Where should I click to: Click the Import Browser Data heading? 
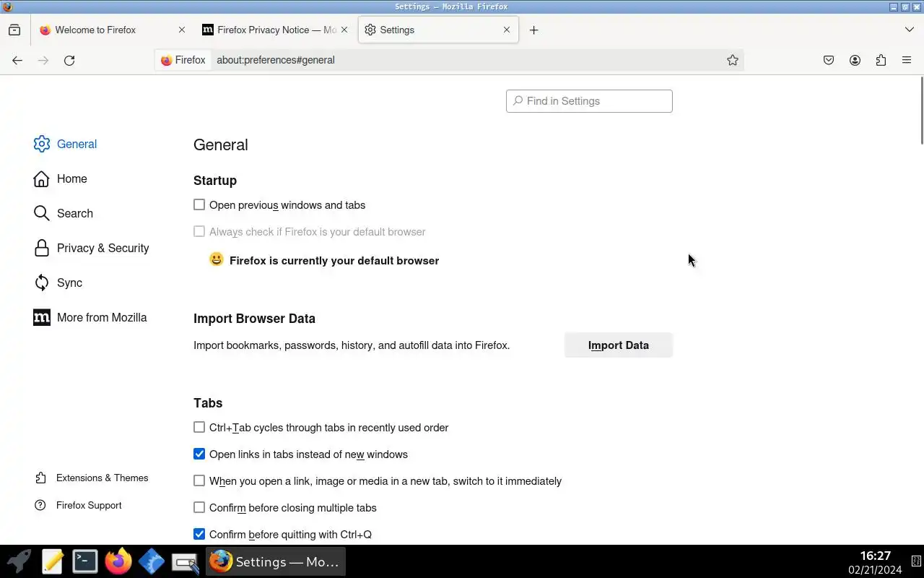coord(254,319)
